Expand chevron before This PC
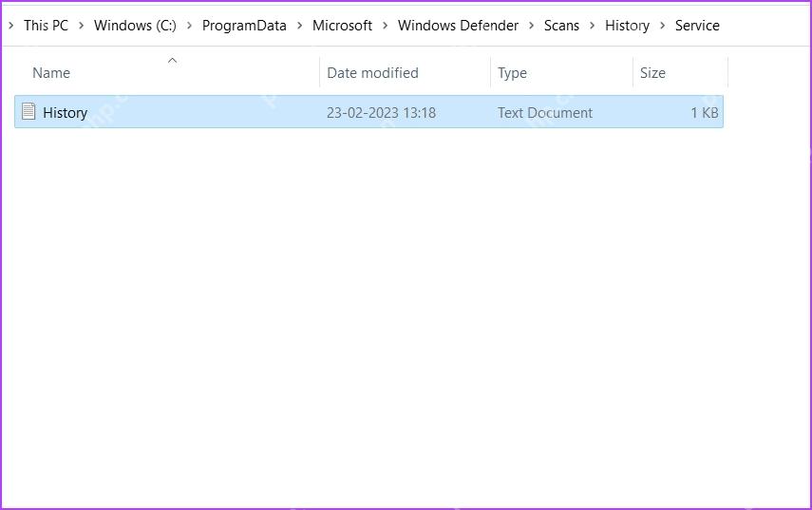812x510 pixels. tap(10, 26)
